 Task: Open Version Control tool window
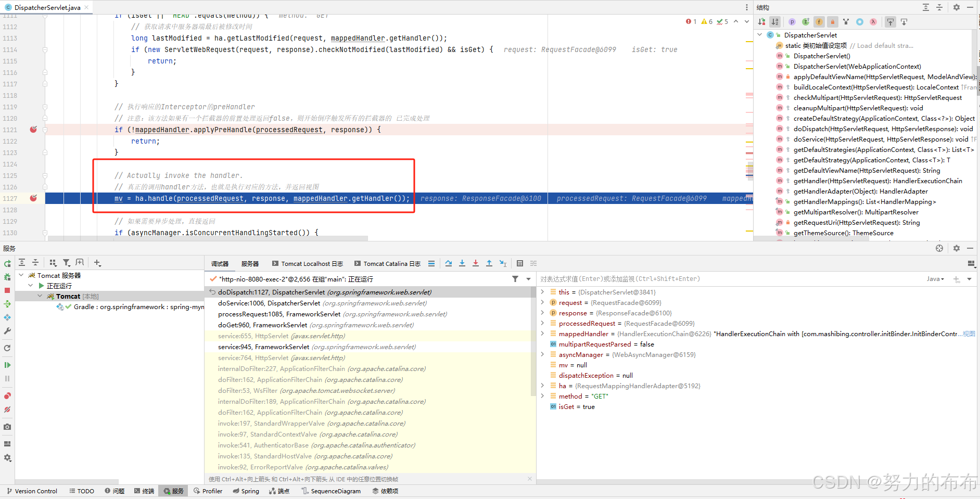(32, 491)
